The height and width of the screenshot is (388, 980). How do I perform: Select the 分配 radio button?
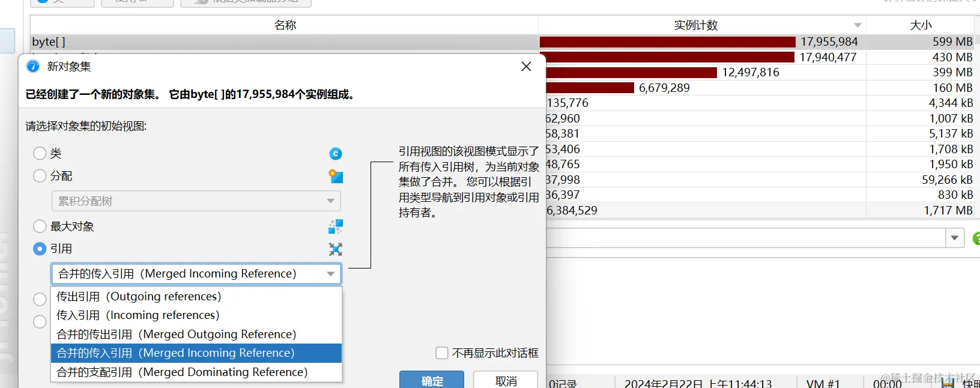[x=40, y=176]
